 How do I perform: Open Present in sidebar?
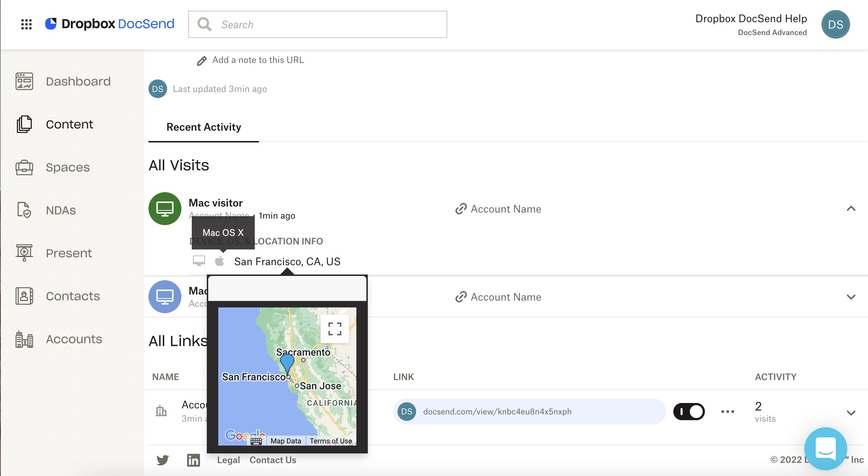point(69,253)
